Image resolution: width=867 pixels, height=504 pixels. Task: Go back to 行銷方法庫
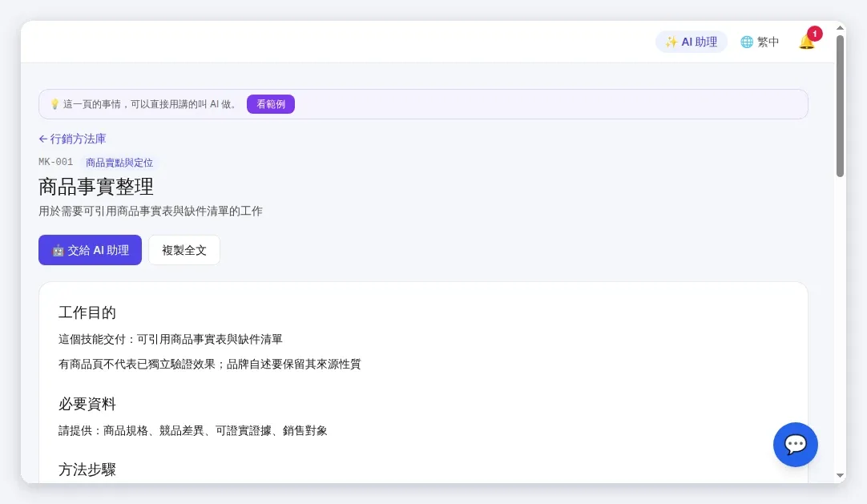tap(72, 139)
